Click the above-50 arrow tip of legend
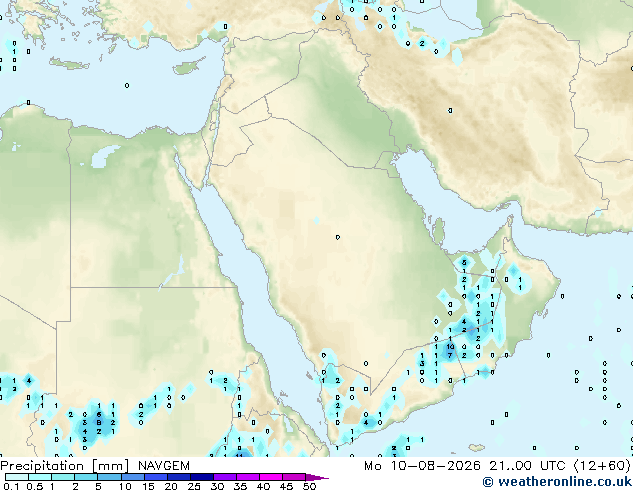 (317, 477)
